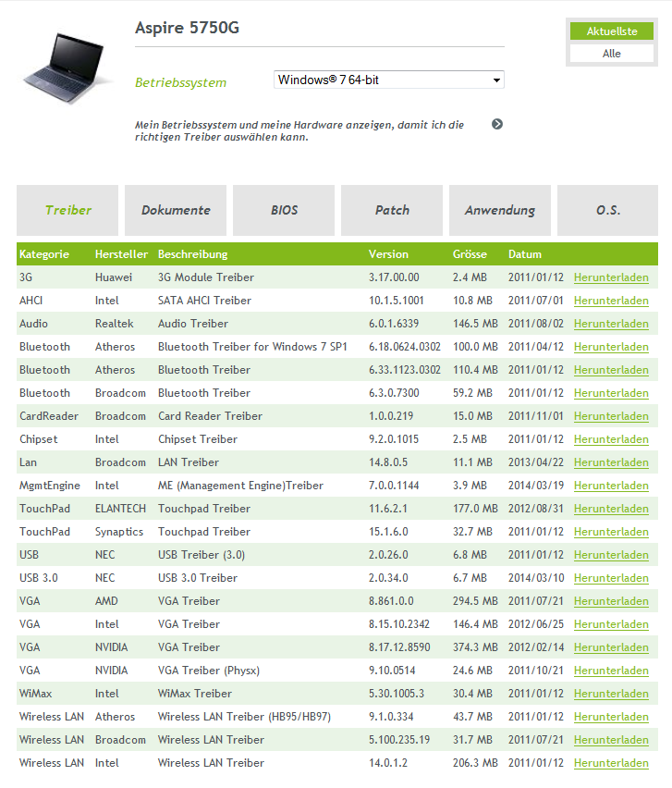Click the Huawei manufacturer cell

click(114, 277)
